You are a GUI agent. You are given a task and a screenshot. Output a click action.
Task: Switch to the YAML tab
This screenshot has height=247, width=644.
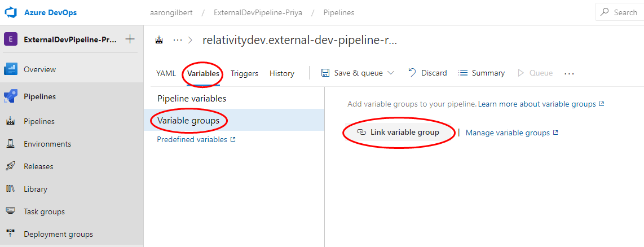click(166, 73)
